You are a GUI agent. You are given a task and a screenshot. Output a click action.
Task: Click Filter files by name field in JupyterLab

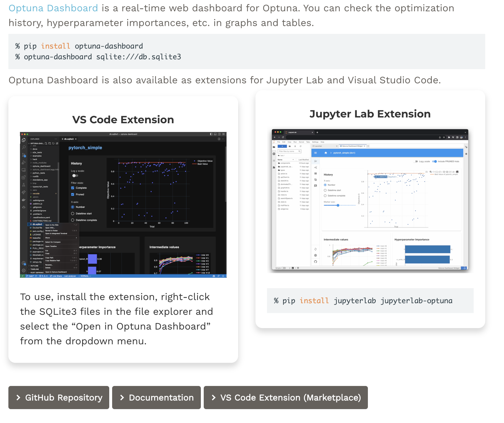pyautogui.click(x=289, y=151)
